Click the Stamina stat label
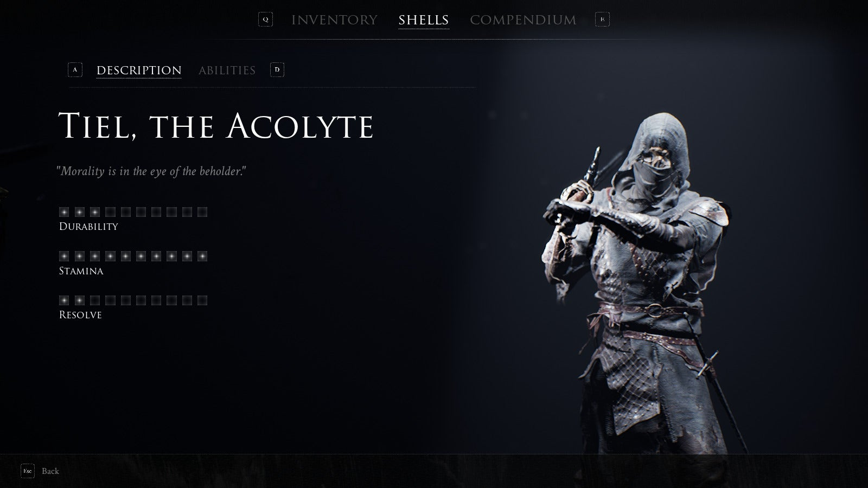 coord(81,271)
